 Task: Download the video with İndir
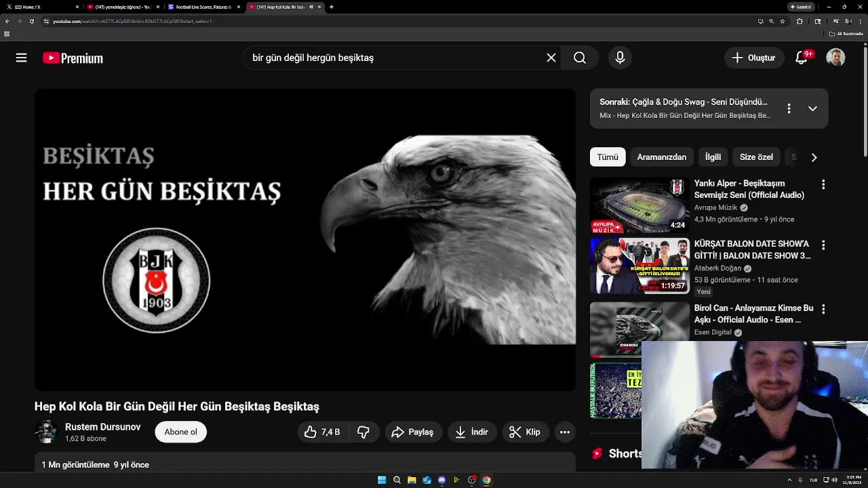472,432
